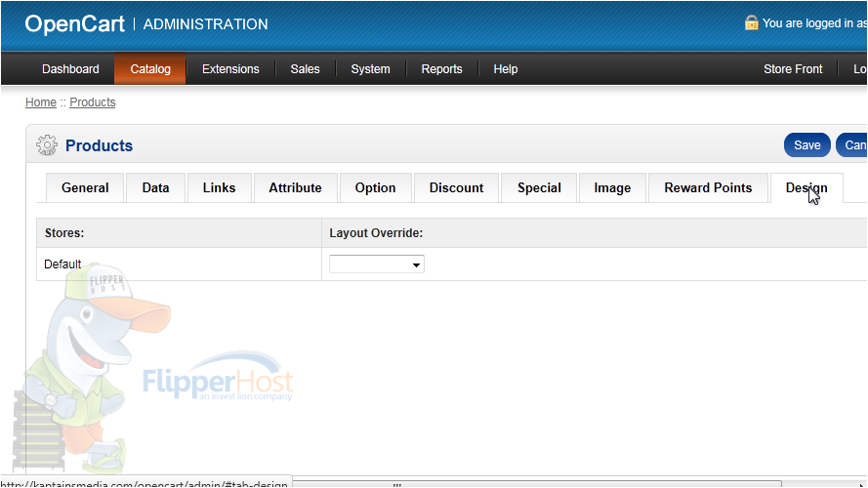This screenshot has height=488, width=868.
Task: Switch to the General tab
Action: pyautogui.click(x=85, y=188)
